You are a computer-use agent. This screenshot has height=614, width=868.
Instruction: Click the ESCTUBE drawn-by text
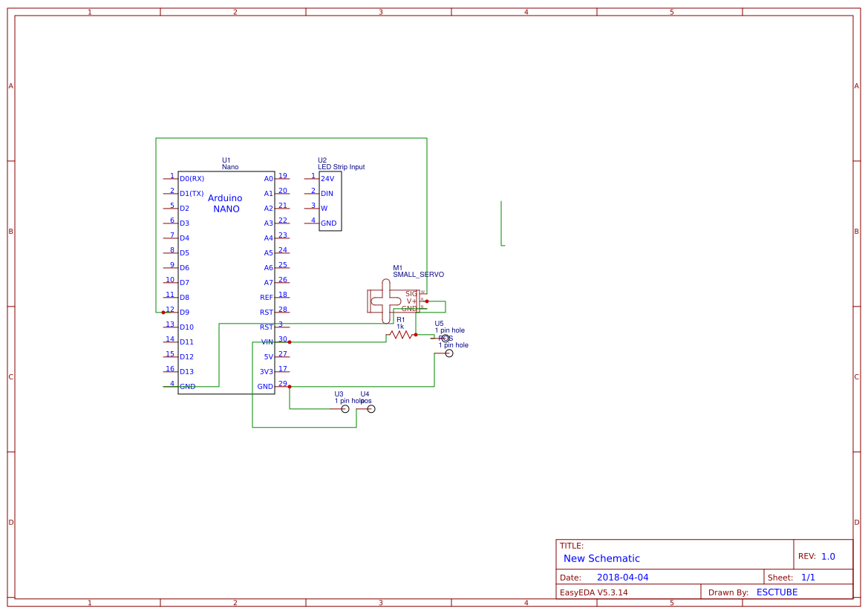click(777, 592)
